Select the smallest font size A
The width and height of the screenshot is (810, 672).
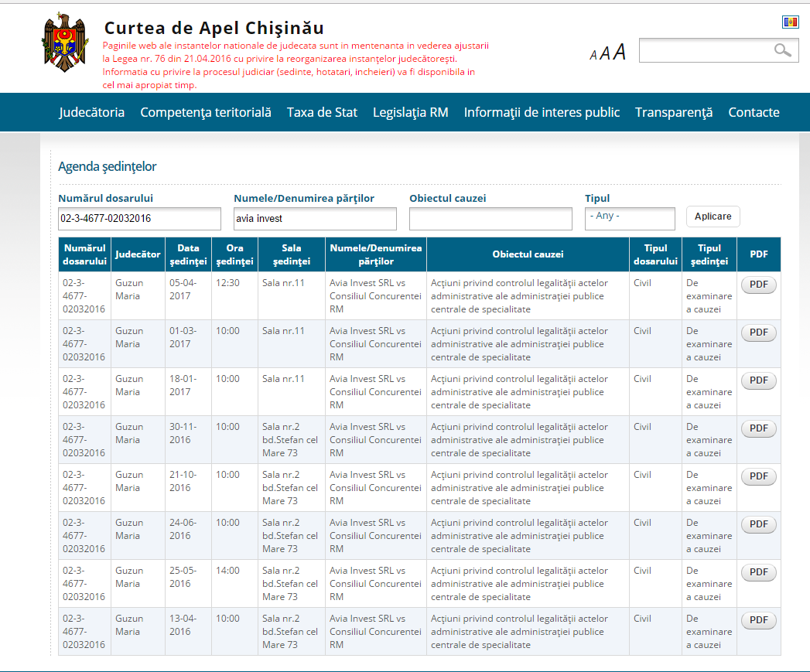pyautogui.click(x=592, y=54)
